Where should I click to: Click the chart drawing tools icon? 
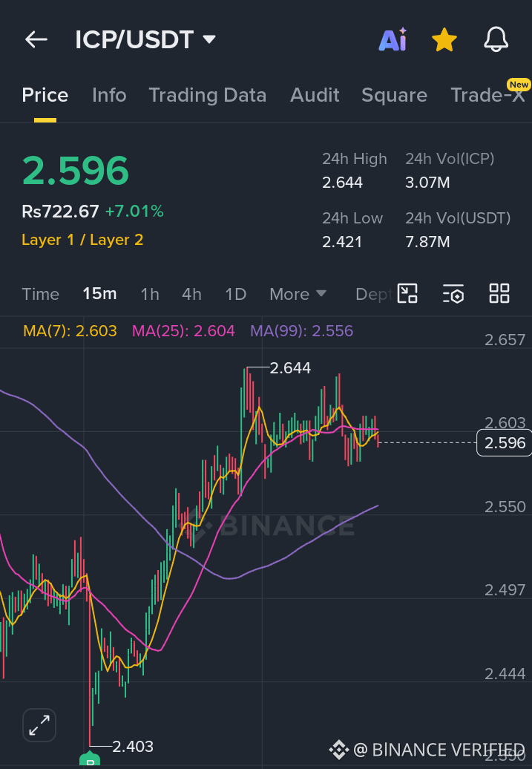(407, 294)
